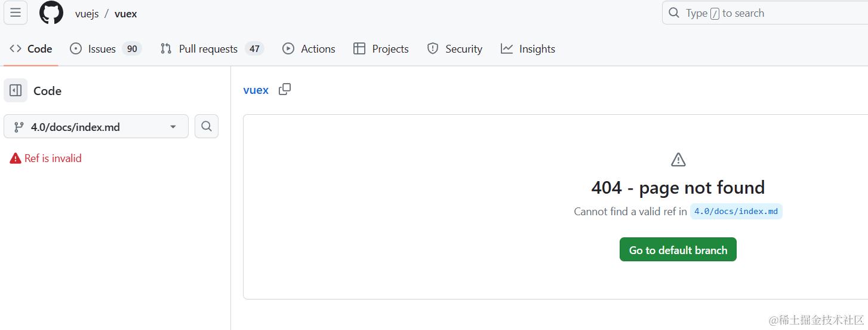868x330 pixels.
Task: Copy the vuex path to clipboard
Action: pos(285,90)
